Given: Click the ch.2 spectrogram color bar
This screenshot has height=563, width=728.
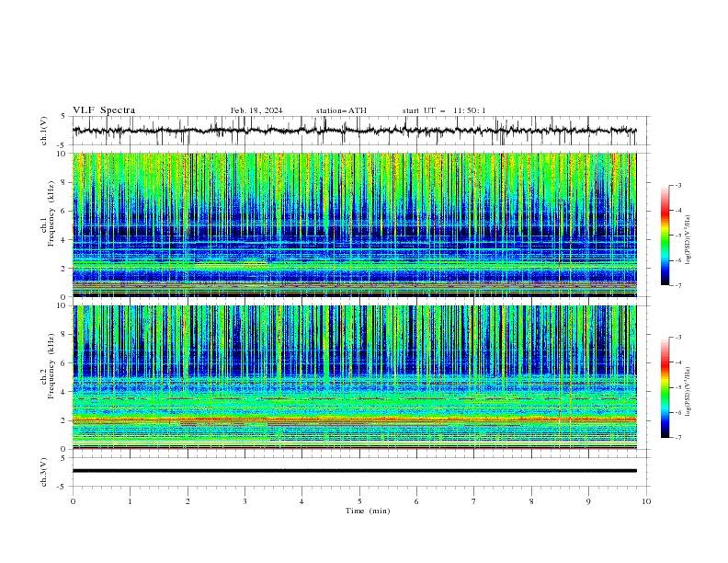Looking at the screenshot, I should (x=665, y=387).
